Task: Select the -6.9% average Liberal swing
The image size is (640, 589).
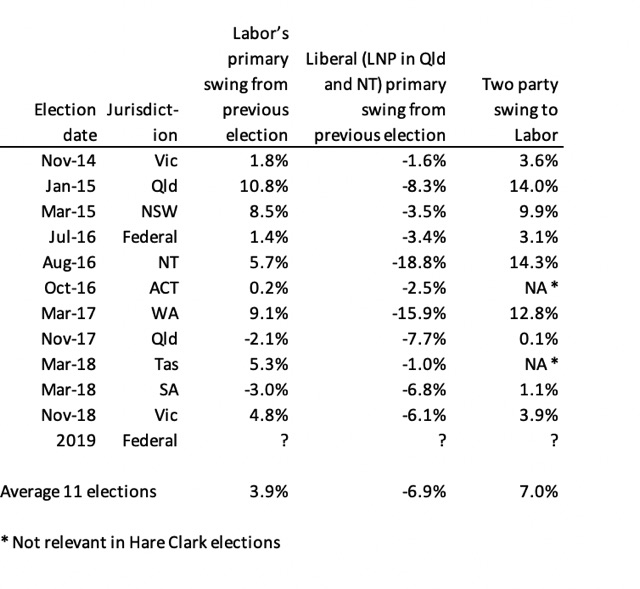Action: [x=425, y=492]
